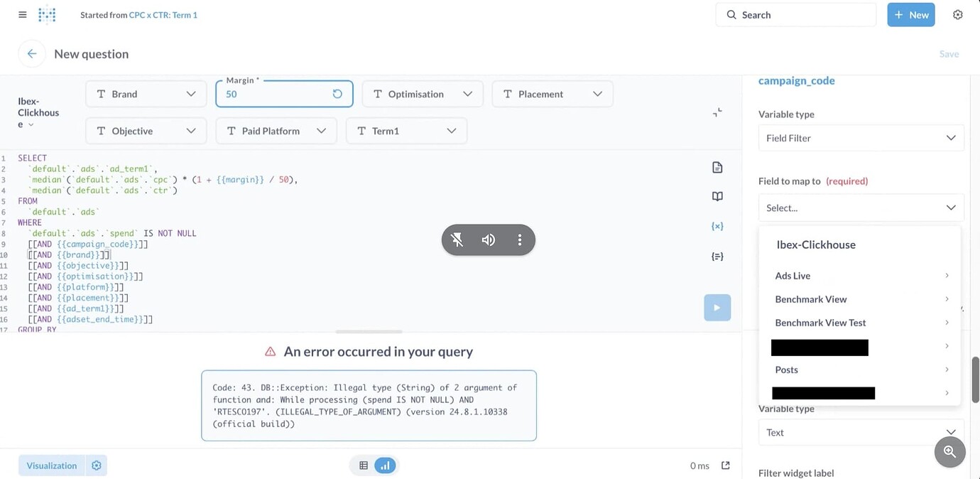
Task: Click the New button
Action: tap(910, 15)
